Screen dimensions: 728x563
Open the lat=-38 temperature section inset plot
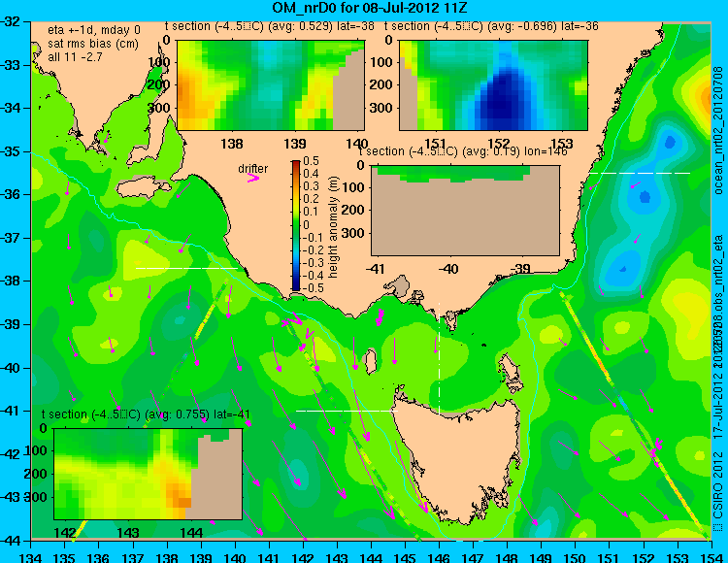[271, 85]
